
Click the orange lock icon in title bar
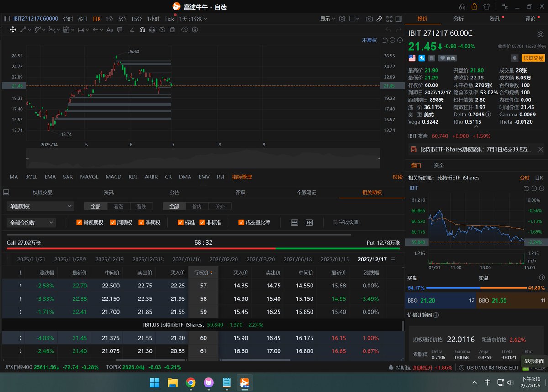point(474,6)
